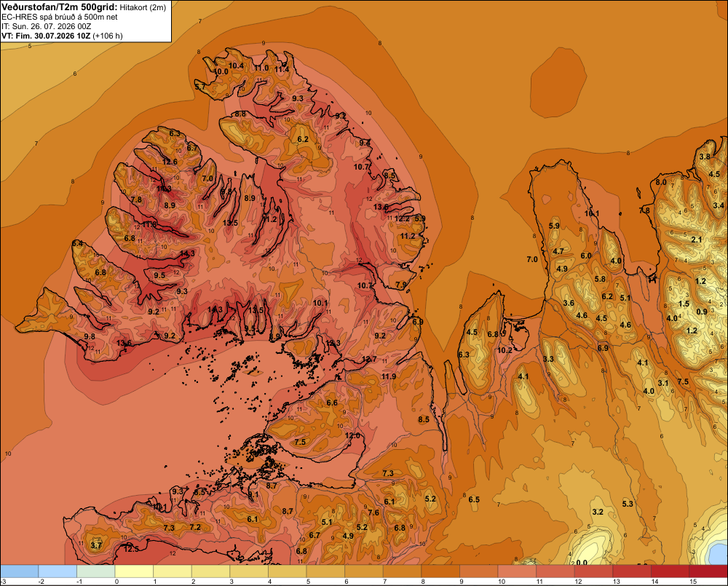Click the 12 to 13 degree legend swatch

(x=593, y=571)
